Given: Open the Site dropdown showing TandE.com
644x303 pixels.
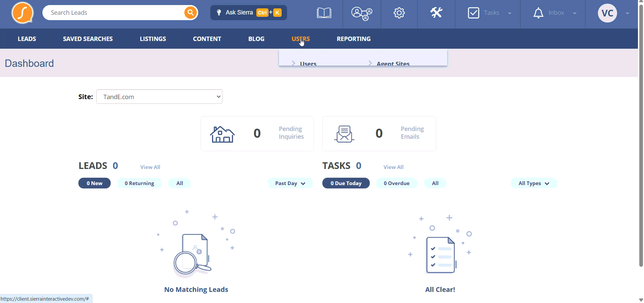Looking at the screenshot, I should (x=159, y=97).
